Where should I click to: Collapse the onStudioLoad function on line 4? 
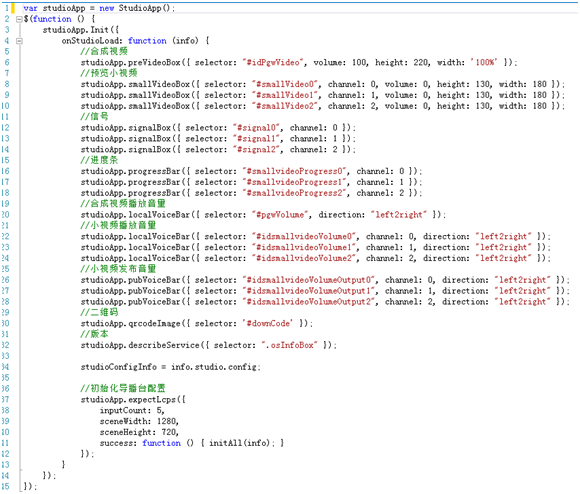point(19,41)
